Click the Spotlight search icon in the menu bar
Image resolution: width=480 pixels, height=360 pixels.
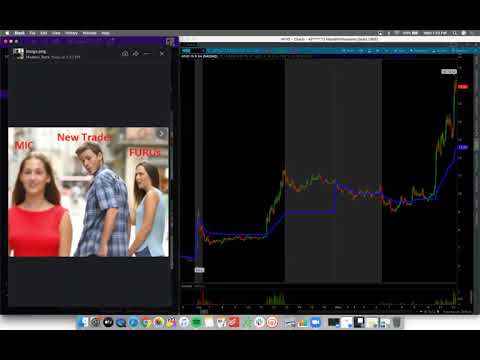click(455, 33)
